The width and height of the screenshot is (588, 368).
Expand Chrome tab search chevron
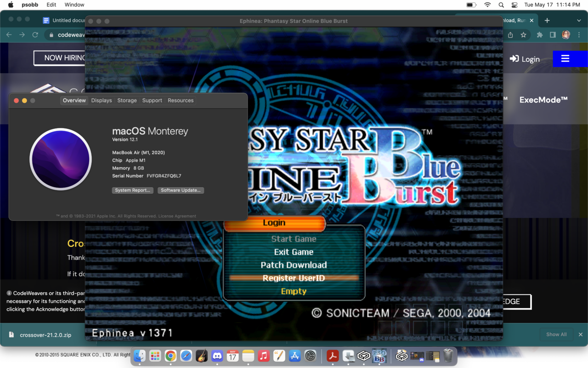[579, 20]
